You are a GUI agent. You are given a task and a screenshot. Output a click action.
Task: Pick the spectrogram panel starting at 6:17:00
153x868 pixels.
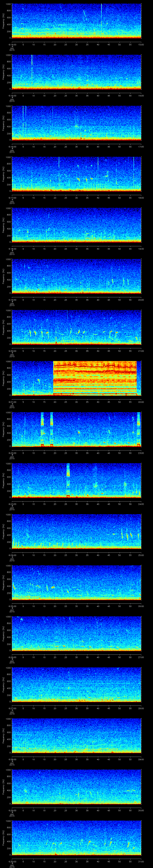point(77,174)
